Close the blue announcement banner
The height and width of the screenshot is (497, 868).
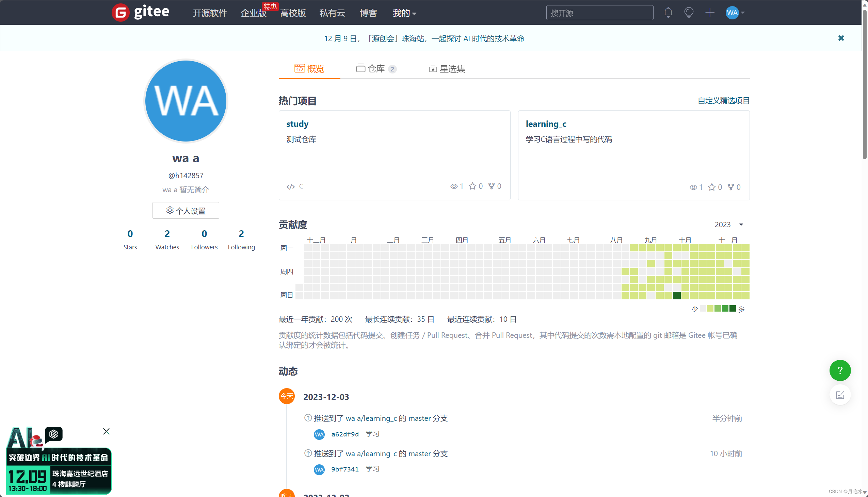click(841, 38)
